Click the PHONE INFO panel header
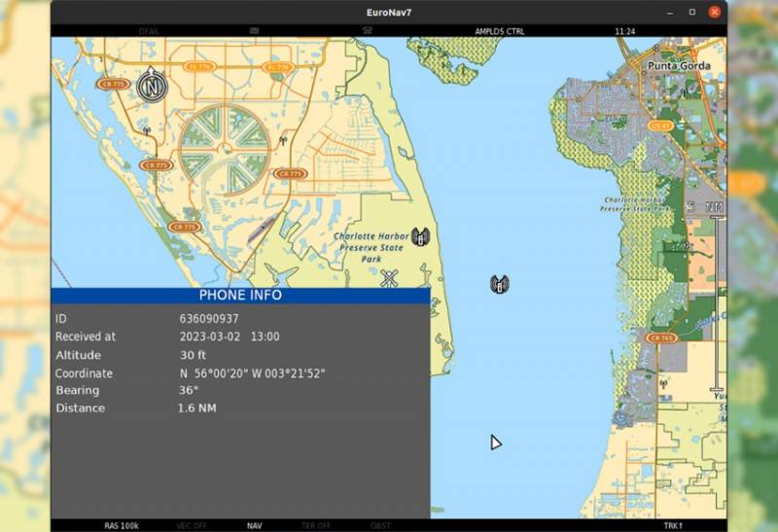This screenshot has height=532, width=778. point(240,295)
